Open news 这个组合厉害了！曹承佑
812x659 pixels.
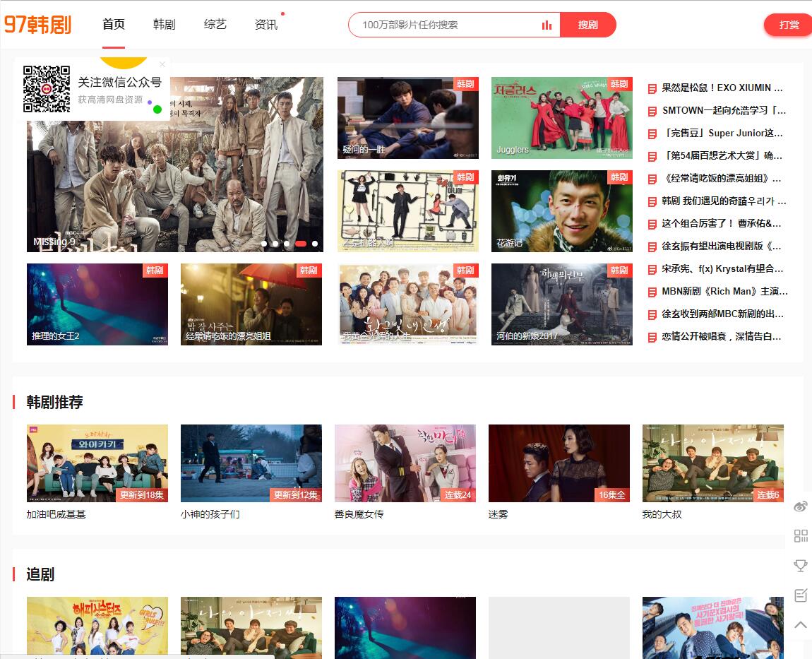tap(722, 223)
